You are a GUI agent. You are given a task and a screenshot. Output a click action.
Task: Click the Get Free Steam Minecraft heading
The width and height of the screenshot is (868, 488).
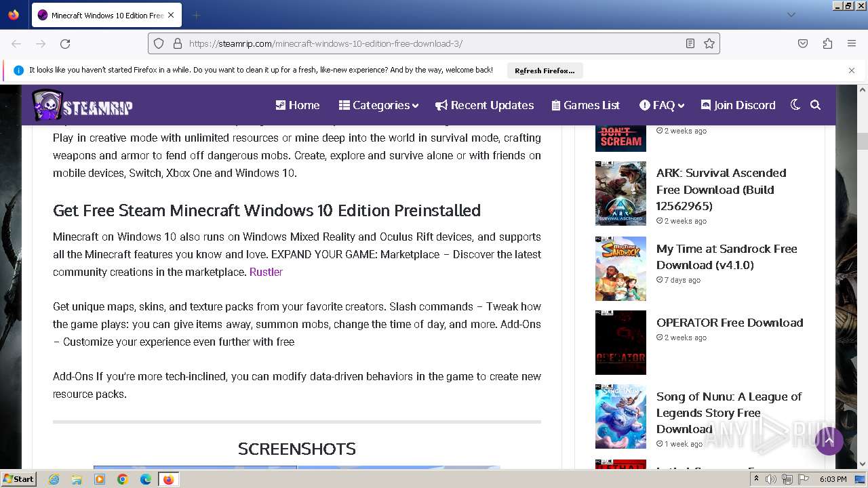267,210
